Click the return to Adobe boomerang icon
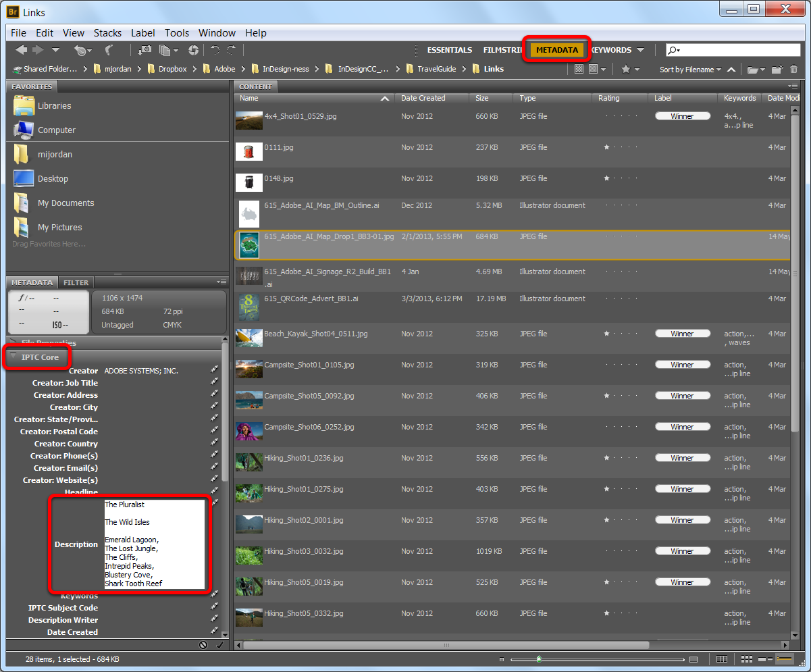The height and width of the screenshot is (672, 811). [x=109, y=50]
